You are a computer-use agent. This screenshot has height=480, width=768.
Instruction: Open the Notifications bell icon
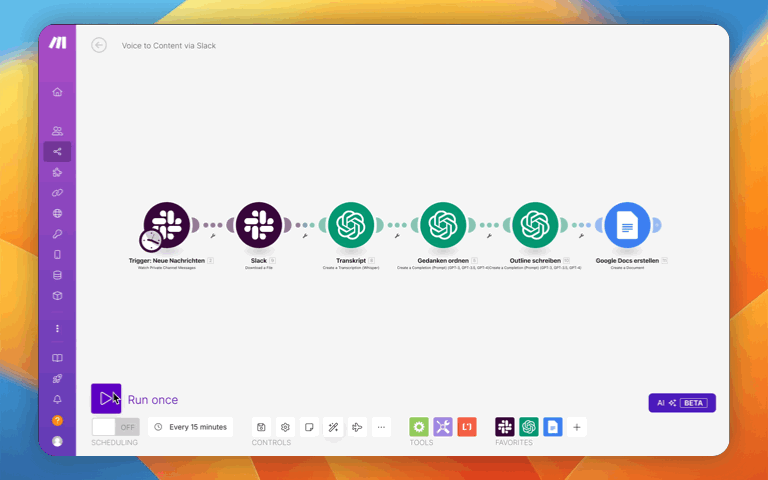57,399
